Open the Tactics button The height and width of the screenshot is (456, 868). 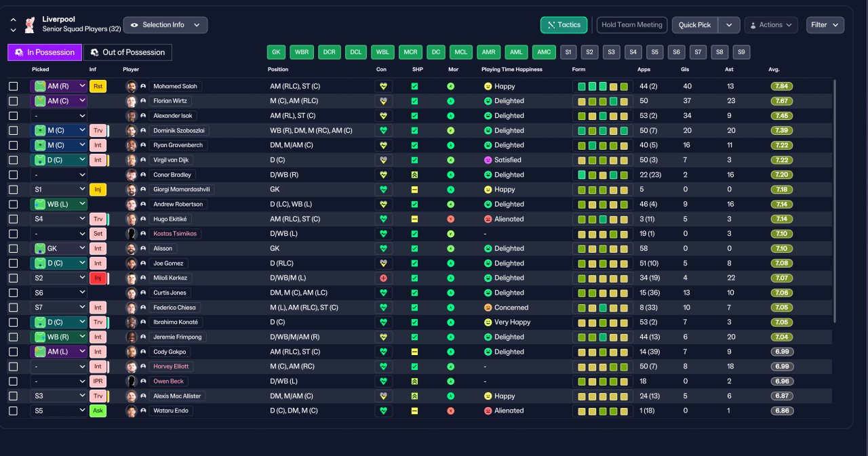point(564,25)
